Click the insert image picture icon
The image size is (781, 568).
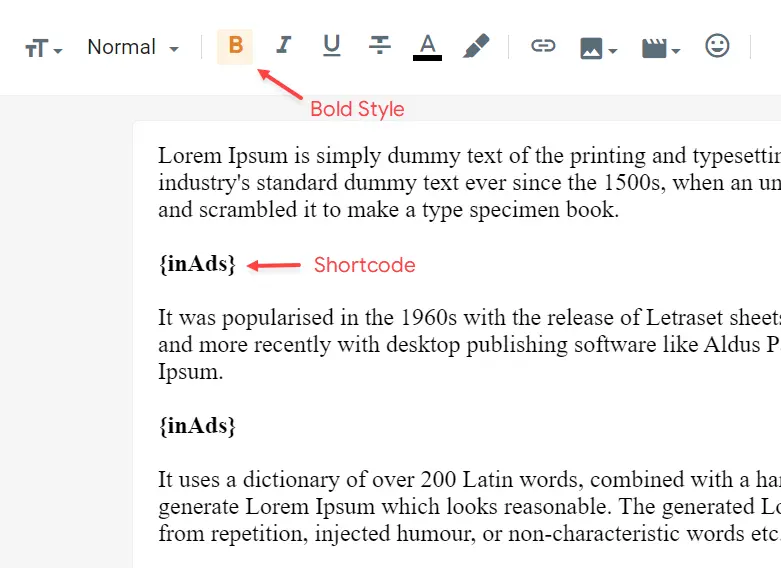pyautogui.click(x=592, y=47)
